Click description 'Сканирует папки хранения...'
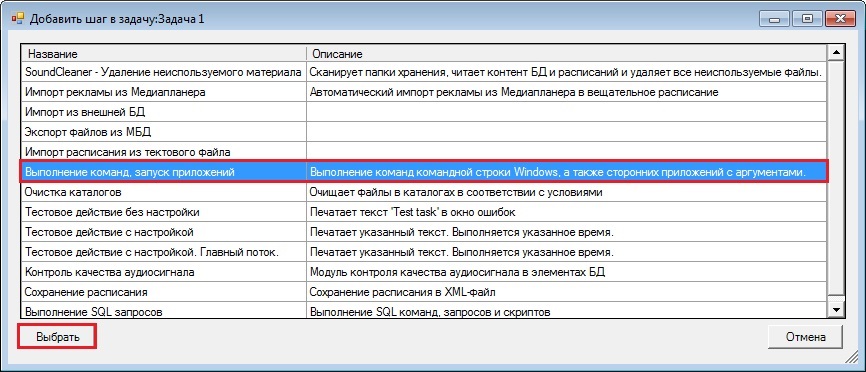This screenshot has width=866, height=372. (566, 72)
